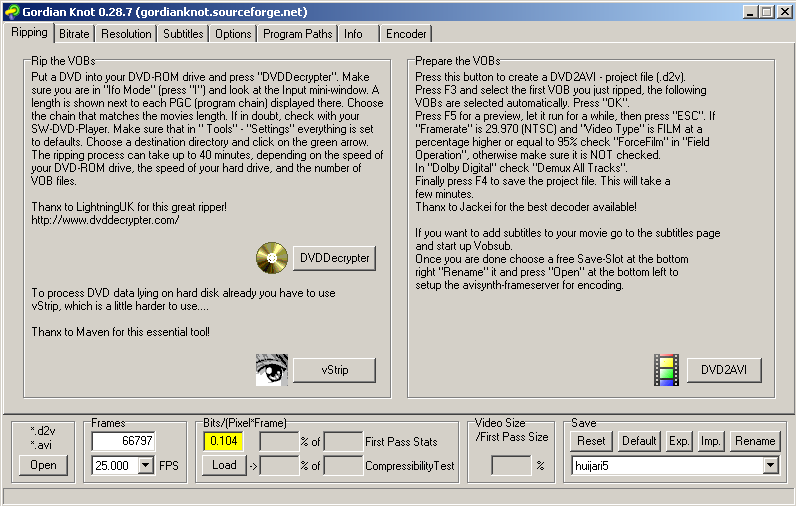Screen dimensions: 796x506
Task: Expand the huijari5 save-slot dropdown
Action: point(770,465)
